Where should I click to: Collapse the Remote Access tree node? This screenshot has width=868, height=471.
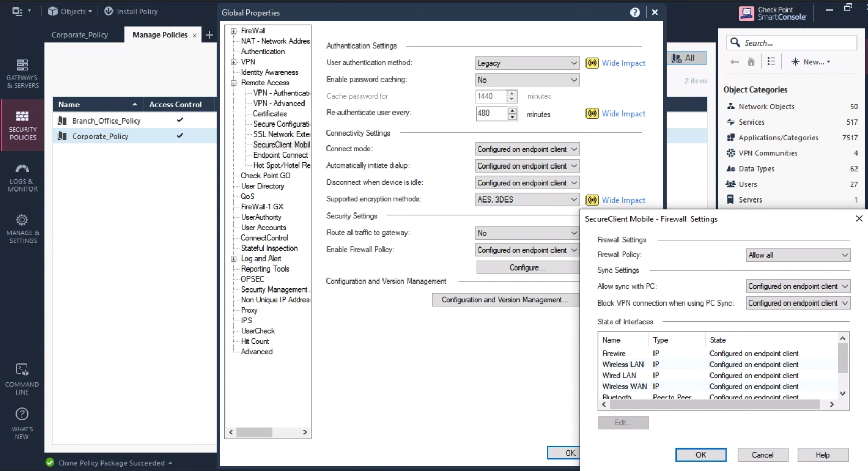[234, 83]
